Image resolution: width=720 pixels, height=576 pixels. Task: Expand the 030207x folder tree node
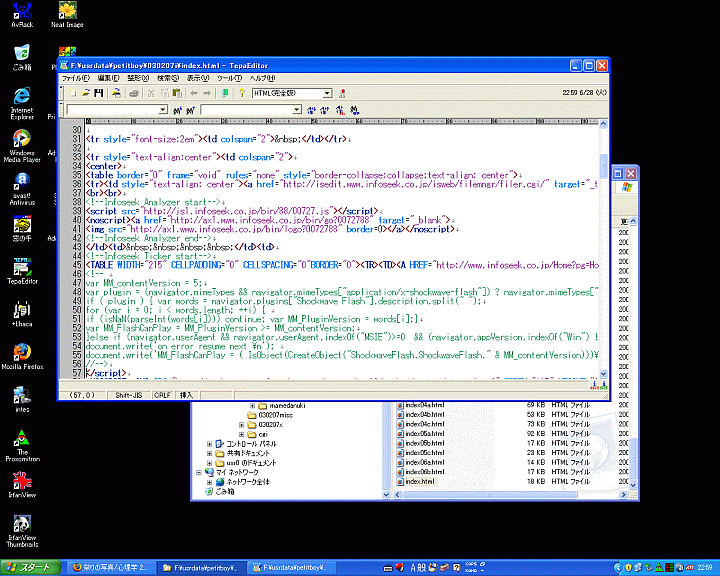[244, 425]
